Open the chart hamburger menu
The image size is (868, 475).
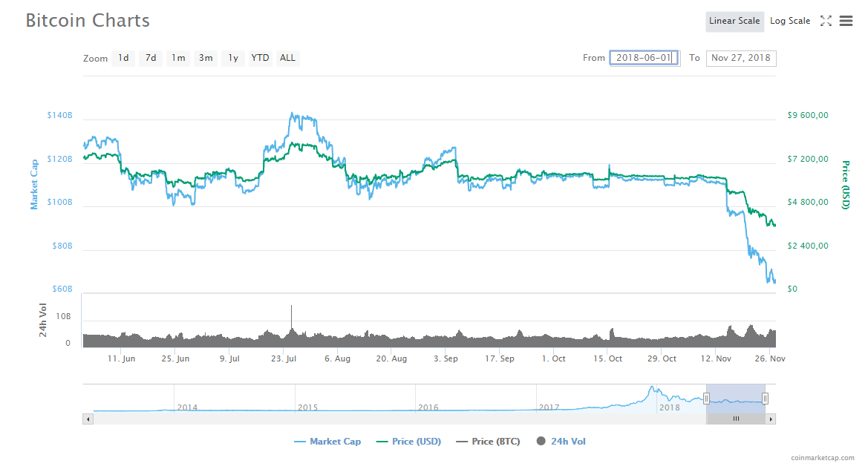[x=846, y=21]
